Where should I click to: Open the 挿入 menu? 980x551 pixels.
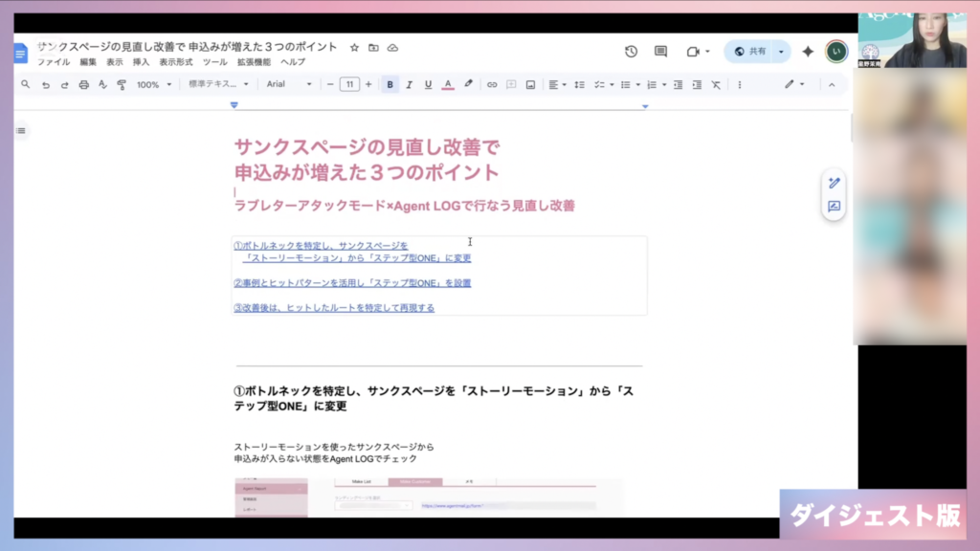tap(141, 62)
